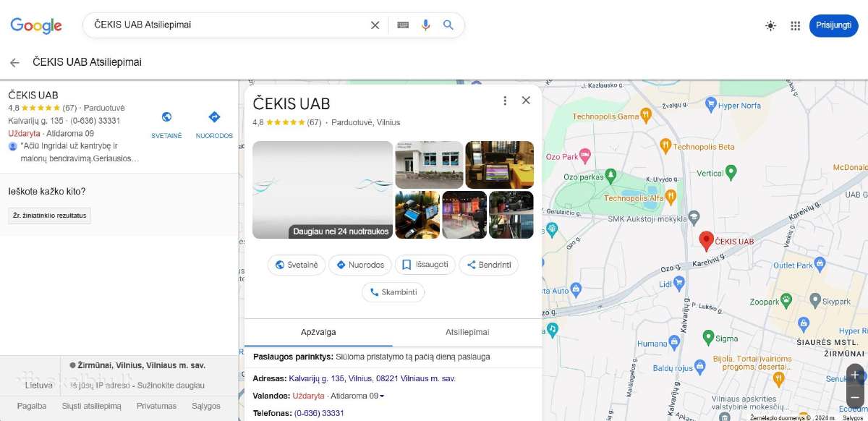Start voice search with microphone
This screenshot has width=868, height=421.
(425, 25)
